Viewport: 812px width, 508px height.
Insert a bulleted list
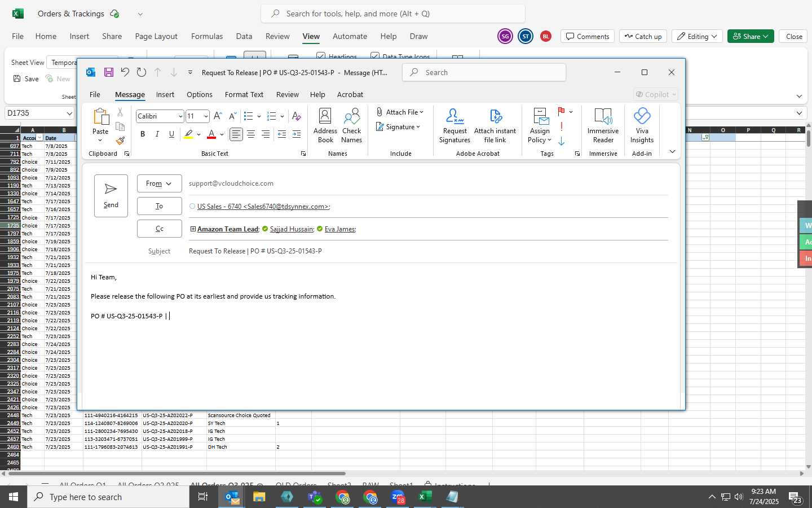(248, 116)
